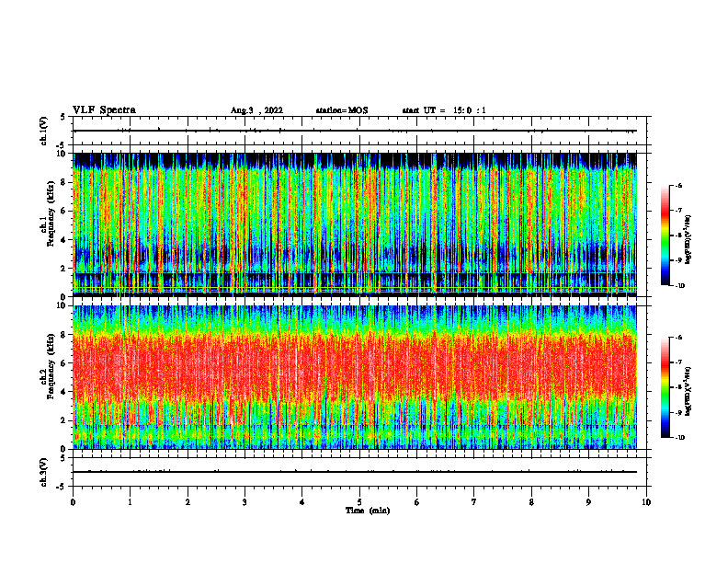Click inside the ch.1 spectrogram panel

(x=355, y=224)
